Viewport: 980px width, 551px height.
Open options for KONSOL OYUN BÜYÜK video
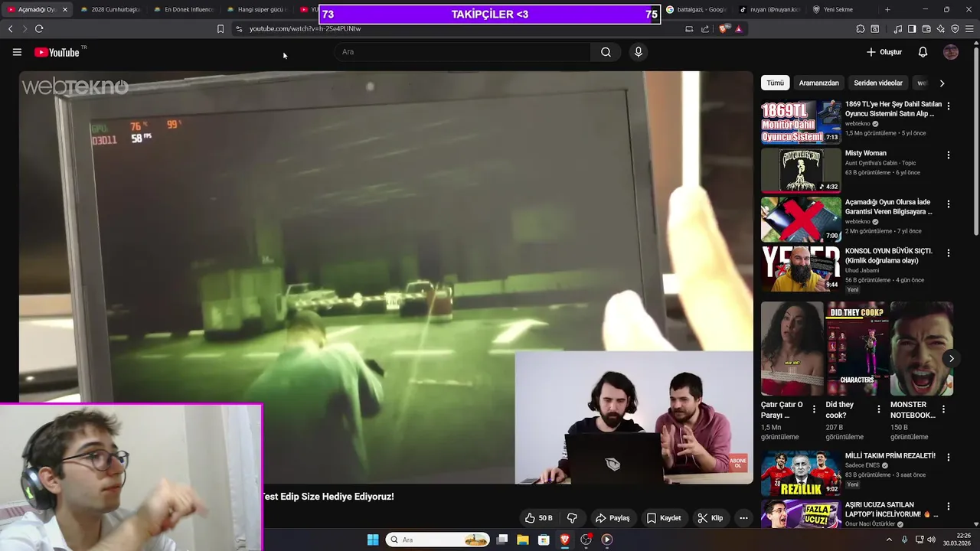(x=949, y=253)
